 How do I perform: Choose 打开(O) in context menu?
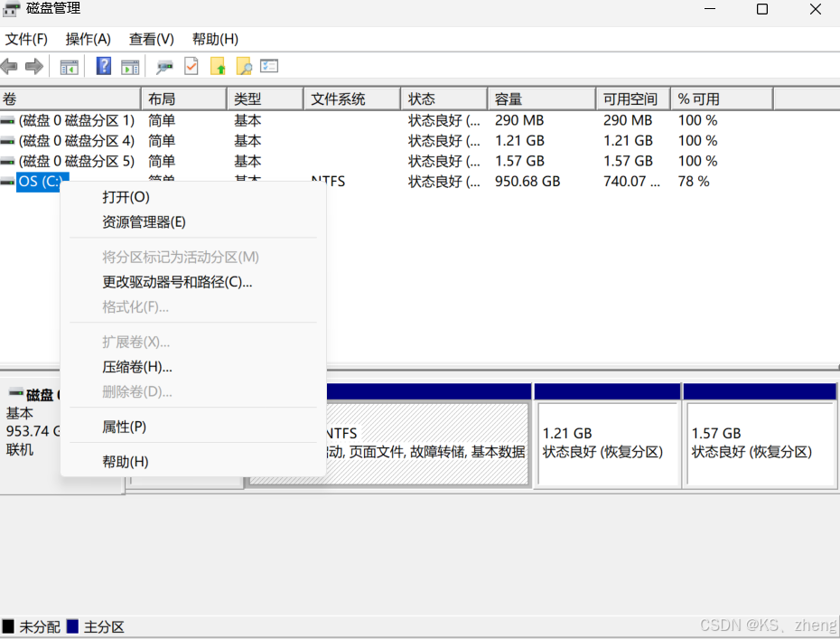193,197
